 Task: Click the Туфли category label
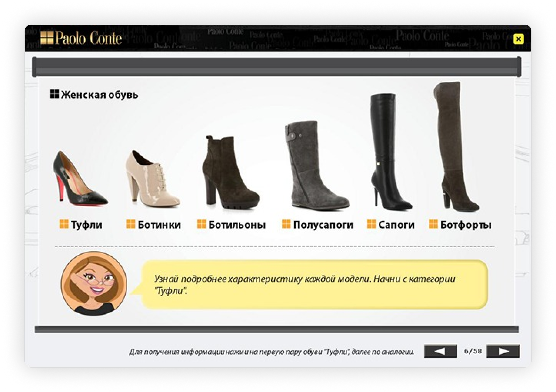[x=86, y=225]
